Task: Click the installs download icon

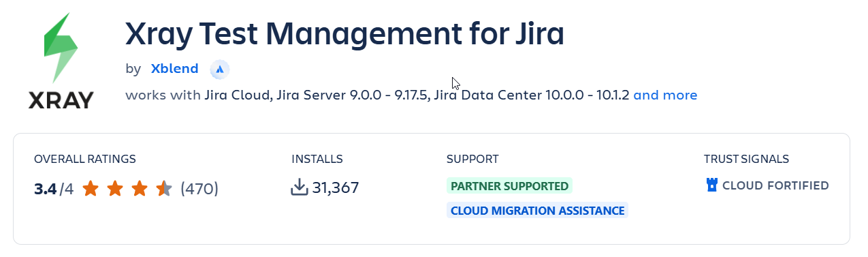Action: [x=300, y=187]
